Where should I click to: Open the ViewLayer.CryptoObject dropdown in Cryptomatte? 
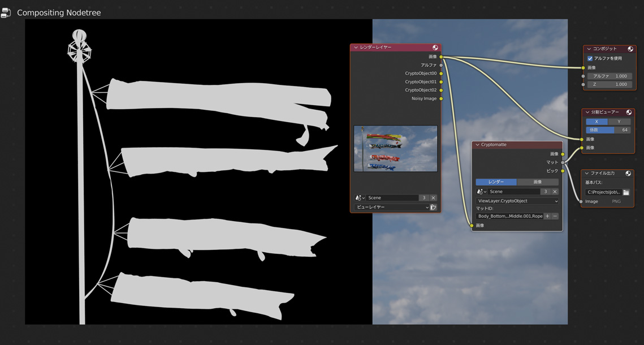tap(517, 201)
